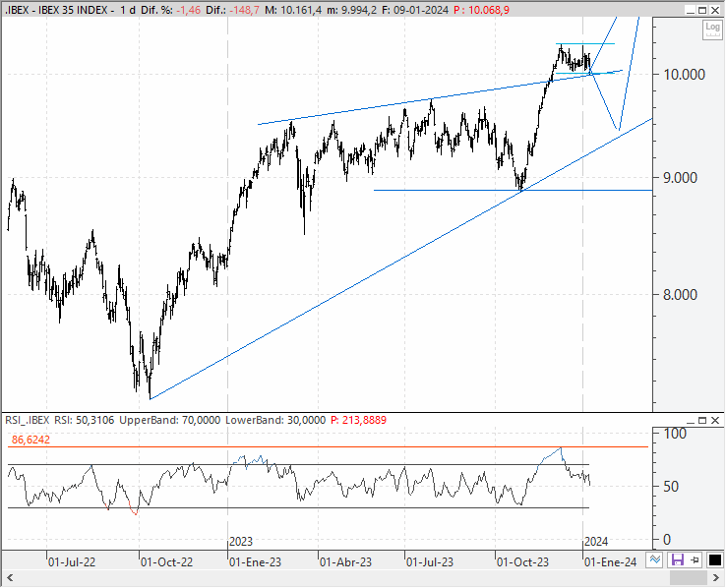
Task: Click the 'M: 10.161,4' maximum value
Action: (293, 10)
